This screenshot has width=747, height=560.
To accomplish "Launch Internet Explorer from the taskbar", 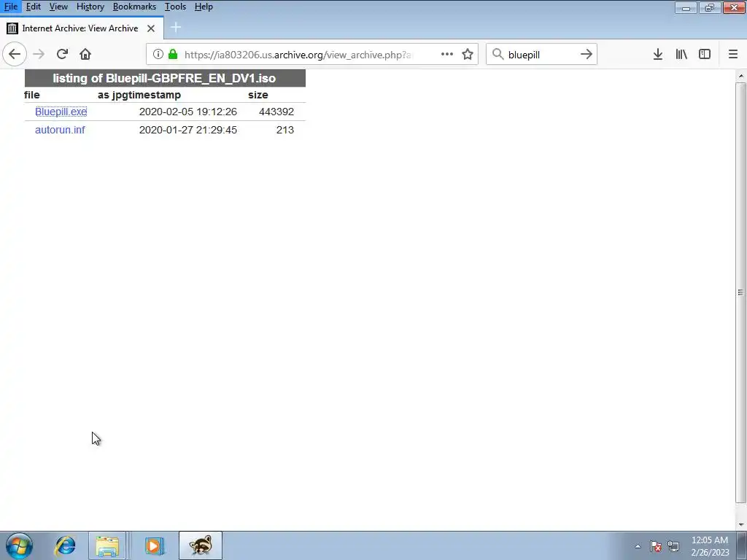I will tap(65, 545).
